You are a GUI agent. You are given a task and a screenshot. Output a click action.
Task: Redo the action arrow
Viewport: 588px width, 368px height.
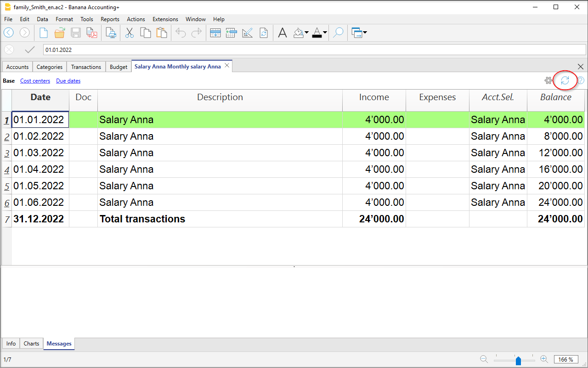point(197,33)
